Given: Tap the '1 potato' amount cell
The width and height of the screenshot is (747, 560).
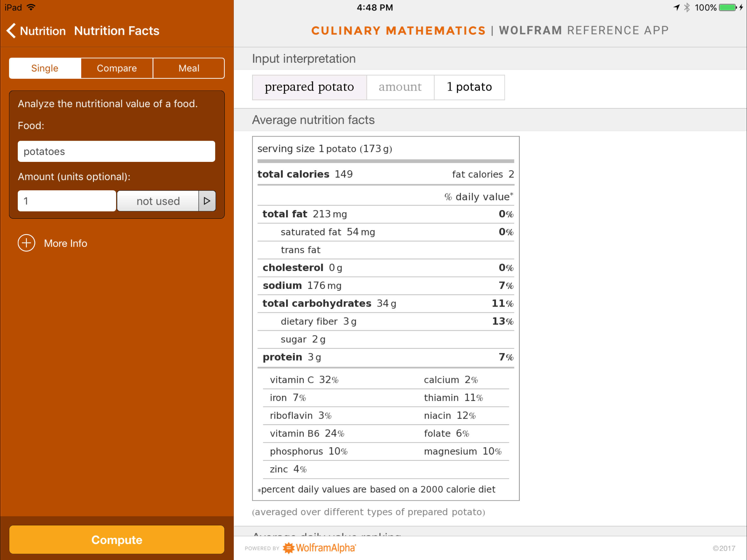Looking at the screenshot, I should 469,87.
